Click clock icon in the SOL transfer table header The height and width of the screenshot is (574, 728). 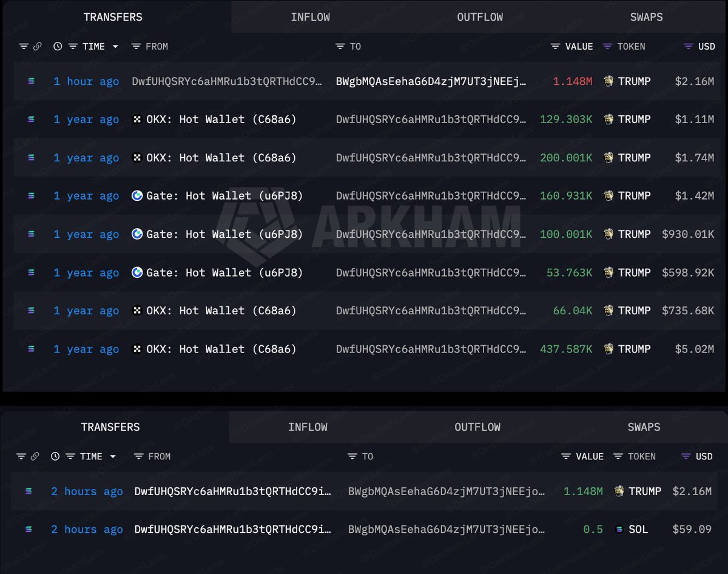coord(55,457)
